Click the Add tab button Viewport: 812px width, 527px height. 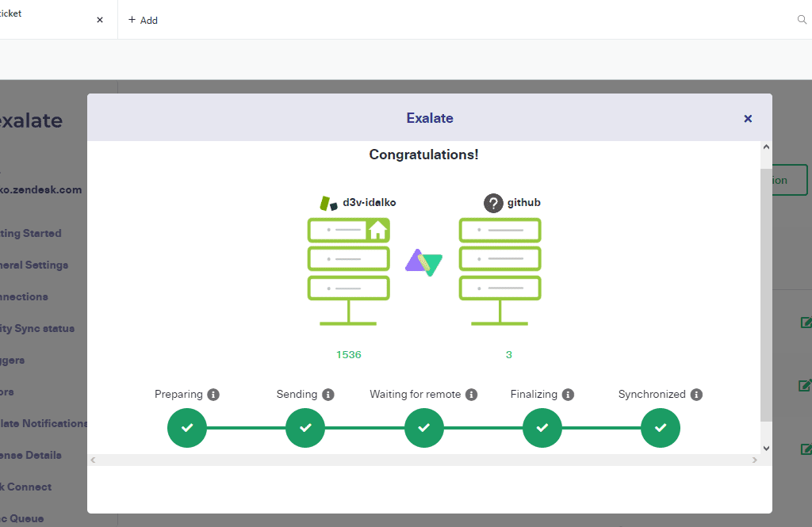point(143,20)
